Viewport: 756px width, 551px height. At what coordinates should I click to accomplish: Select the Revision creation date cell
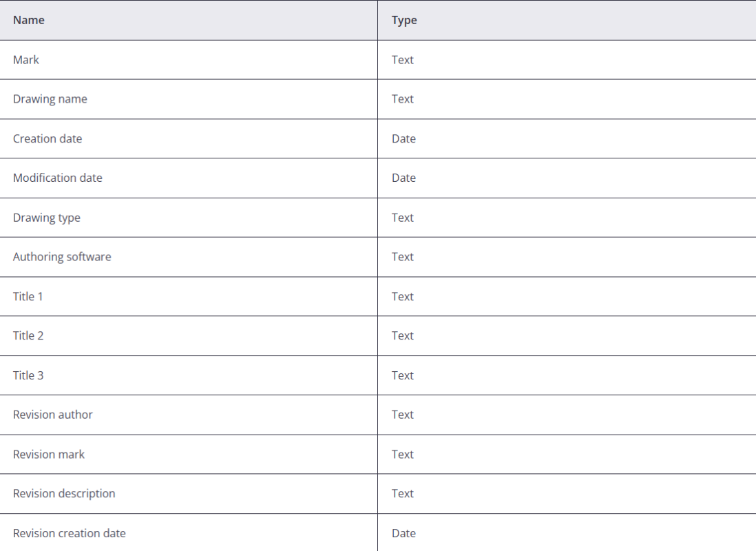tap(70, 533)
